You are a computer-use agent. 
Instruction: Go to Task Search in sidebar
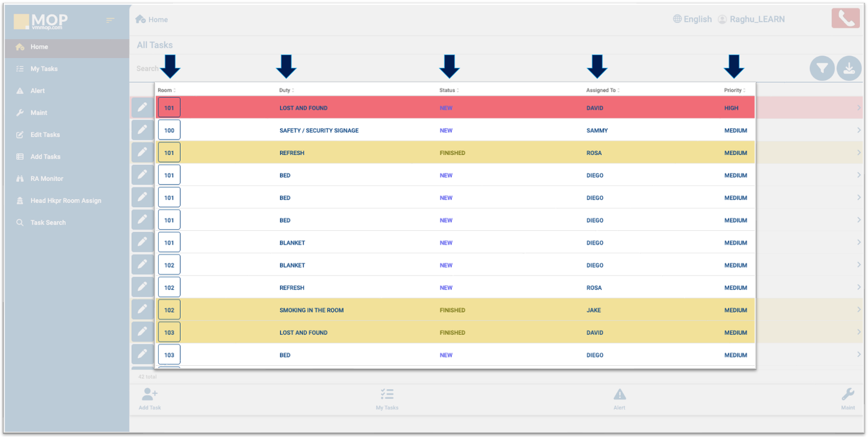(48, 222)
